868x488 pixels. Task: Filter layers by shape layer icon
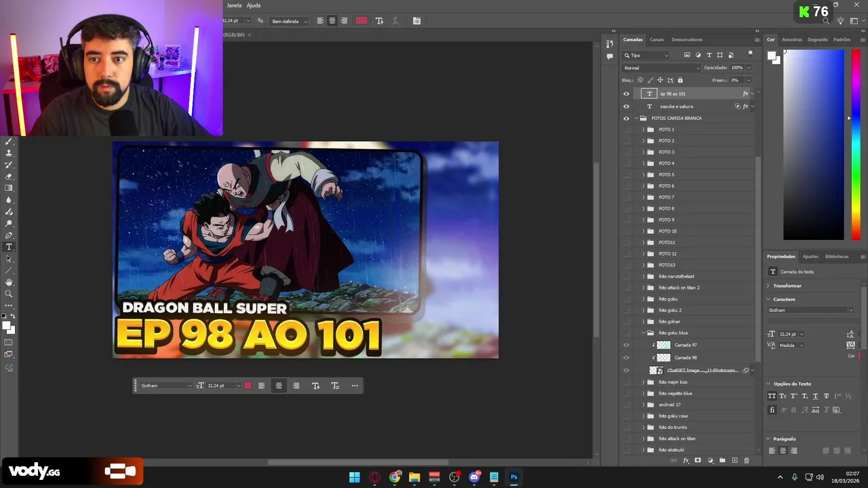[720, 55]
